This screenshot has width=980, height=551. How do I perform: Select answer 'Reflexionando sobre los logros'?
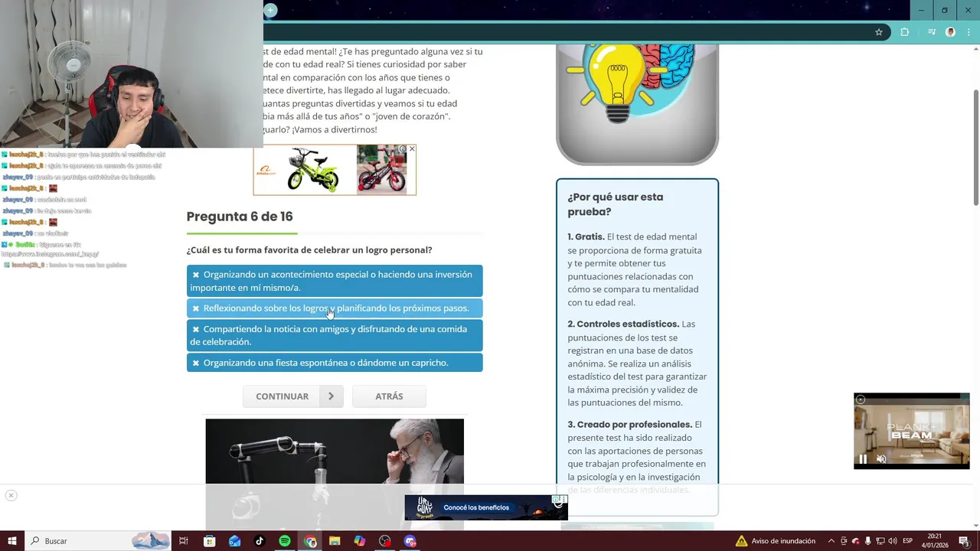335,308
